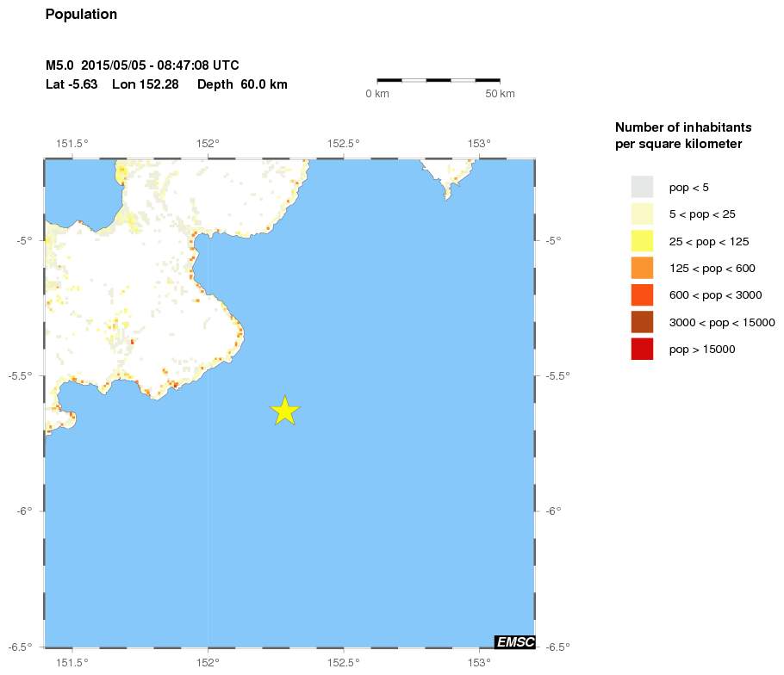Click the 153° label below the map

click(x=479, y=662)
